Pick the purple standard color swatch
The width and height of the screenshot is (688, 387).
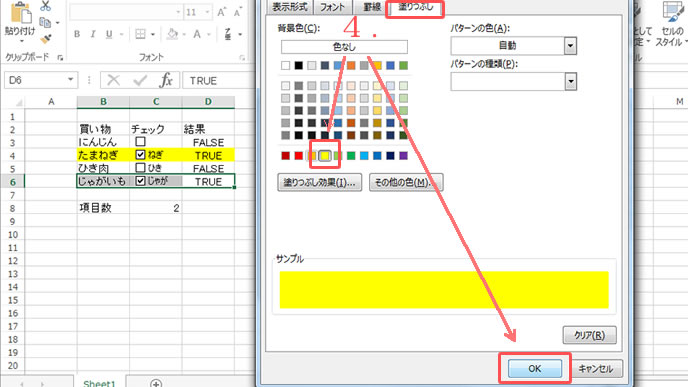tap(404, 155)
